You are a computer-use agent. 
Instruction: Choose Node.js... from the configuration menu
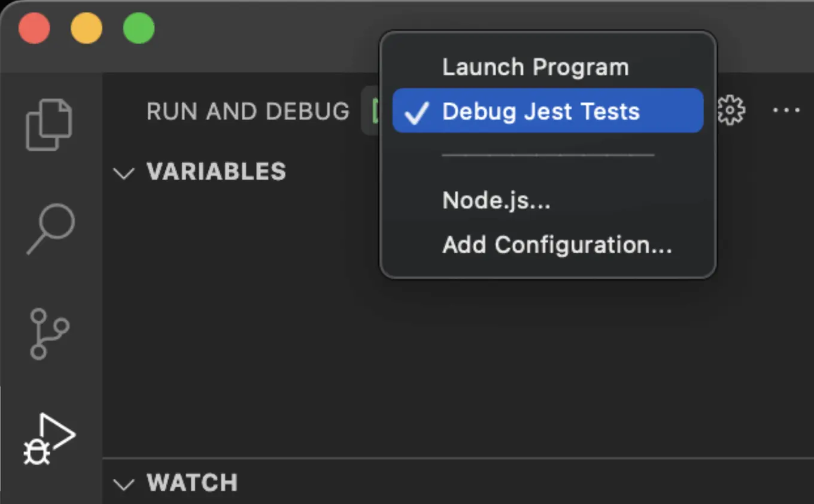tap(496, 200)
